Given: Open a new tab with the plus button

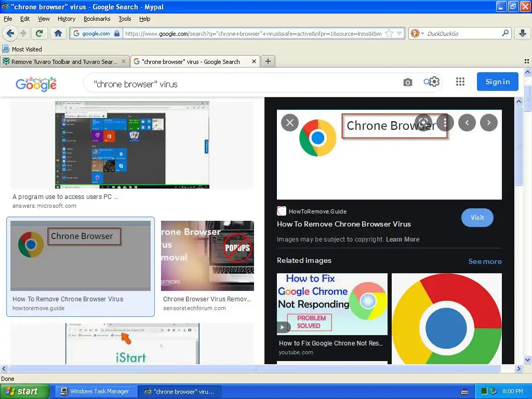Looking at the screenshot, I should (x=268, y=61).
